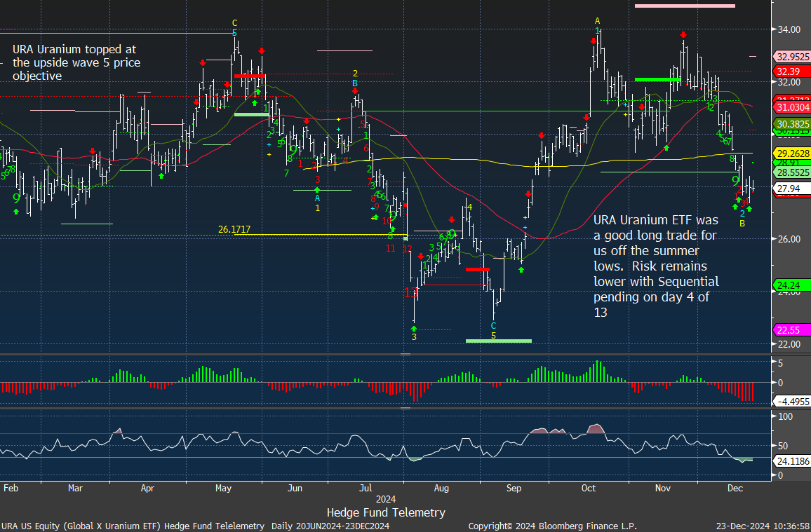Click the yellow wave A label at October high
This screenshot has width=811, height=532.
coord(597,20)
